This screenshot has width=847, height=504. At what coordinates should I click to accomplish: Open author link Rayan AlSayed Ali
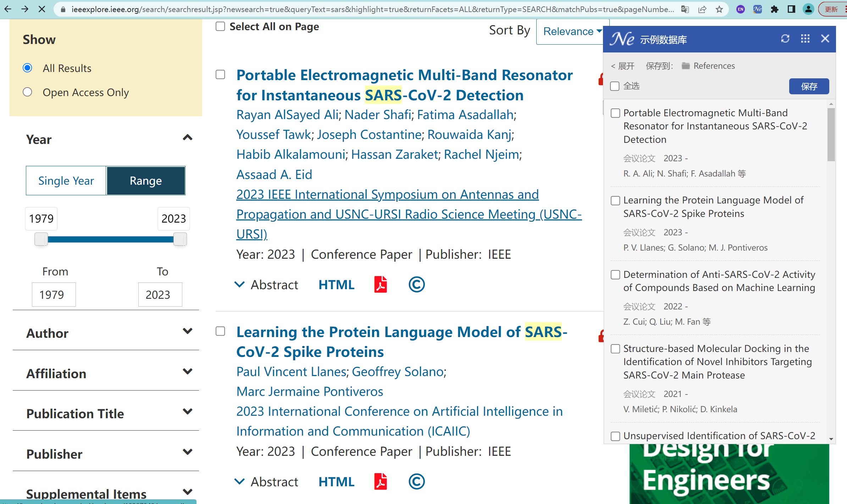point(287,115)
